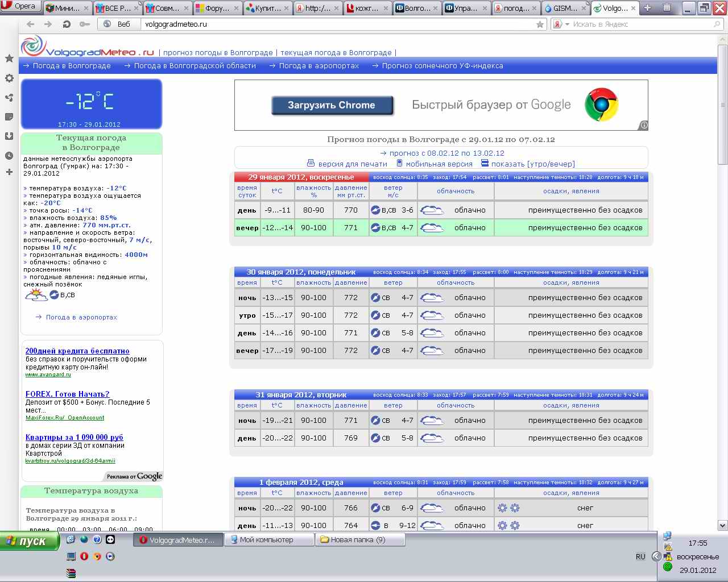728x582 pixels.
Task: Open версия для печати link
Action: tap(352, 164)
